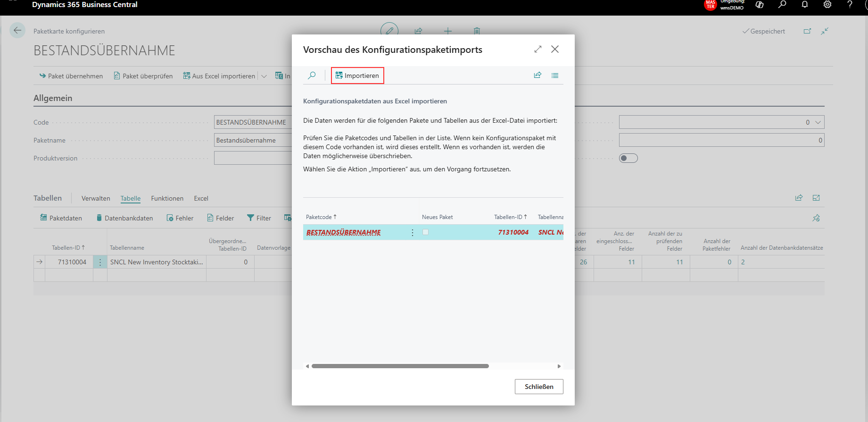Click Datenbankdaten in the Tabellen toolbar
The width and height of the screenshot is (868, 422).
[x=124, y=218]
